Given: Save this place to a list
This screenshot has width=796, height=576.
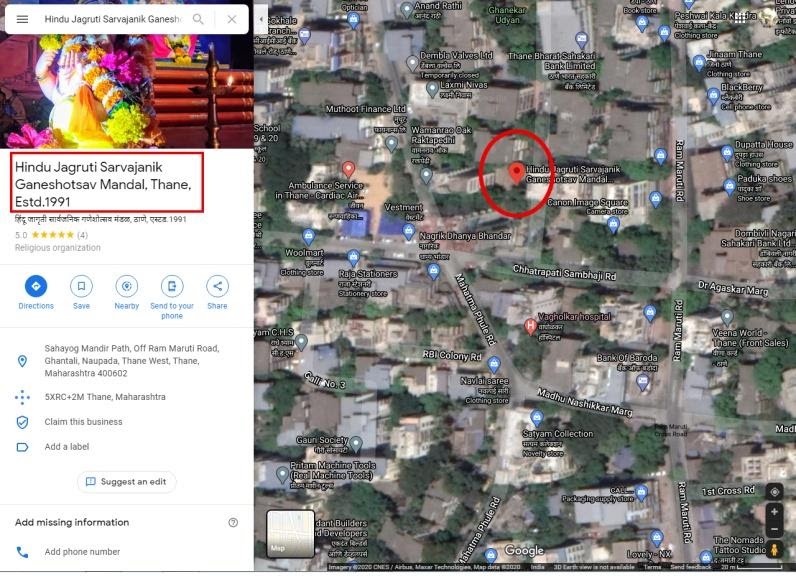Looking at the screenshot, I should coord(81,292).
